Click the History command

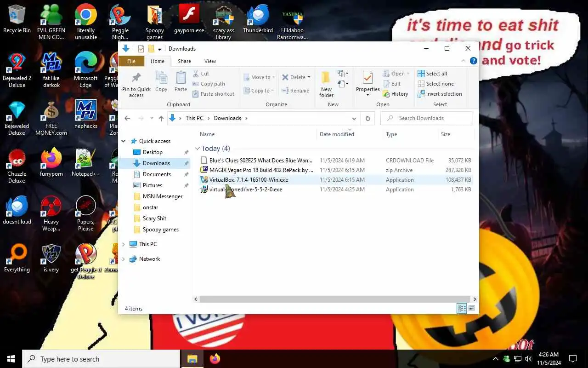click(396, 94)
